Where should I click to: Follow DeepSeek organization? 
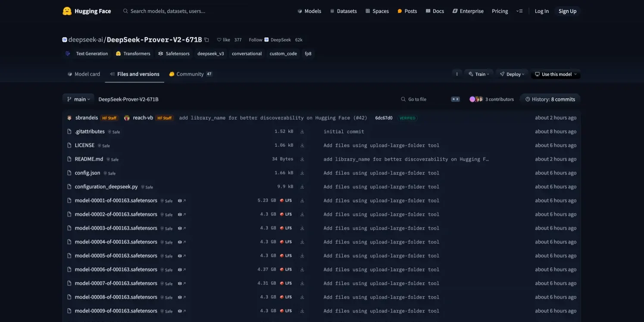point(255,40)
